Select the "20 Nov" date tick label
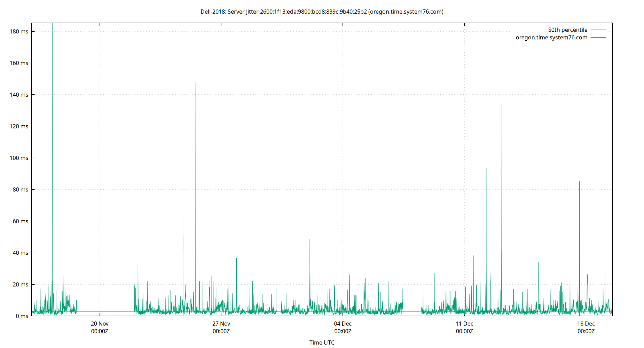Screen dimensions: 644x348 pos(99,324)
